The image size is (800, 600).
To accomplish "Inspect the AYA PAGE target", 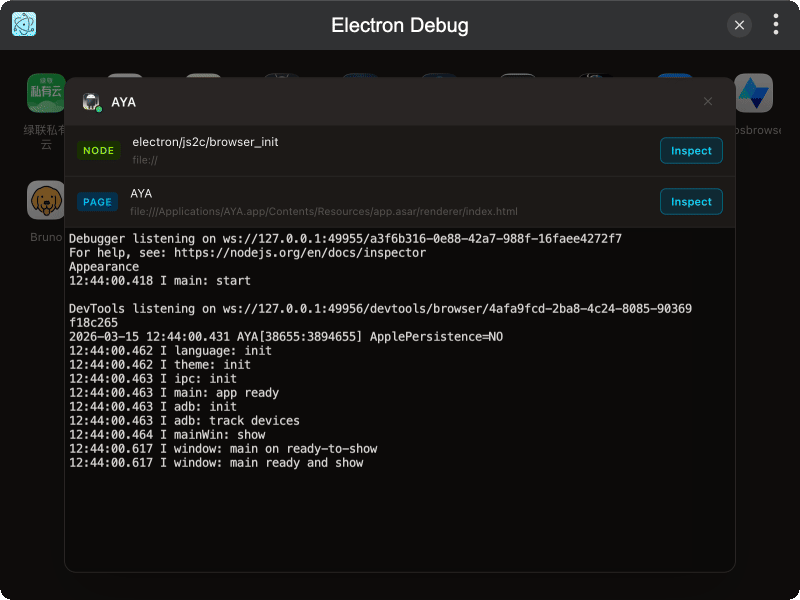I will [x=691, y=201].
